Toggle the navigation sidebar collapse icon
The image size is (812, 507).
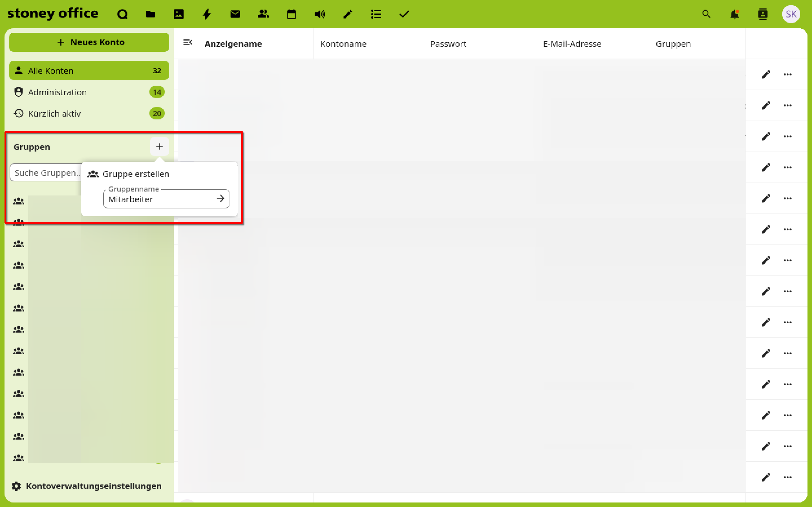[x=187, y=43]
